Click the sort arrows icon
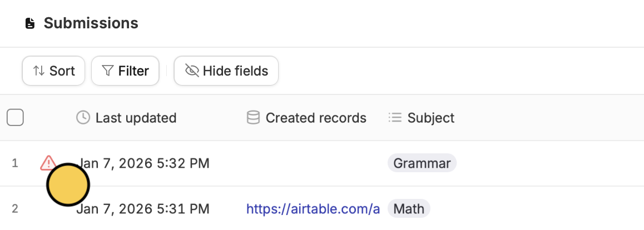The image size is (644, 230). 38,71
